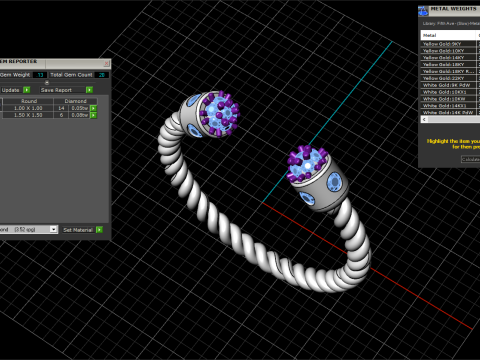Click green arrow on the 1.50 X 1.50 row
This screenshot has width=480, height=360.
click(94, 115)
